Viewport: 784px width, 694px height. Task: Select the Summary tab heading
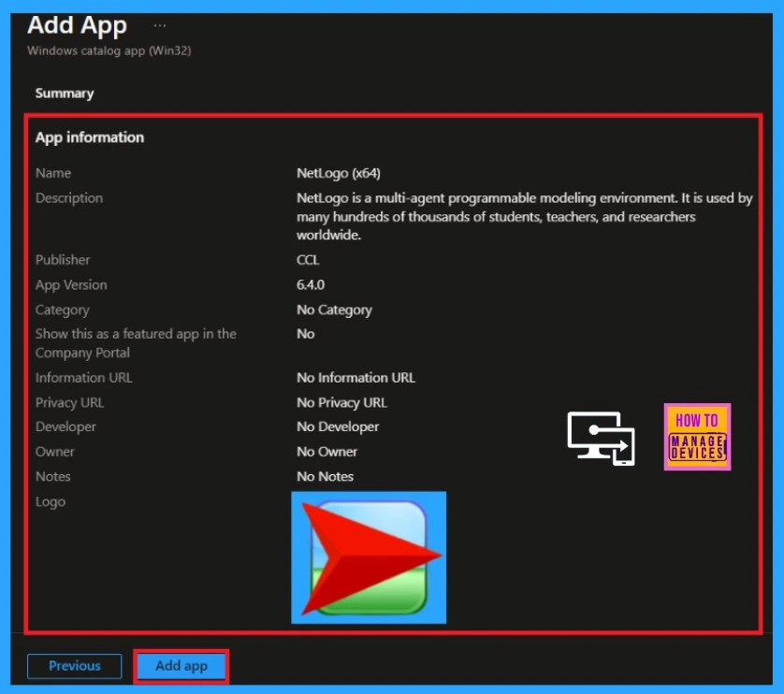[x=65, y=94]
